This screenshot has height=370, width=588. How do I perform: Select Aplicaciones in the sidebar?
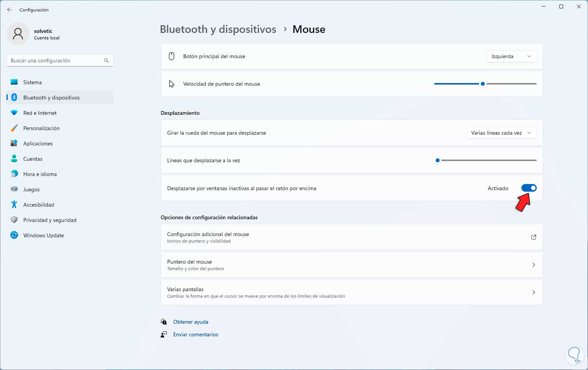[38, 143]
